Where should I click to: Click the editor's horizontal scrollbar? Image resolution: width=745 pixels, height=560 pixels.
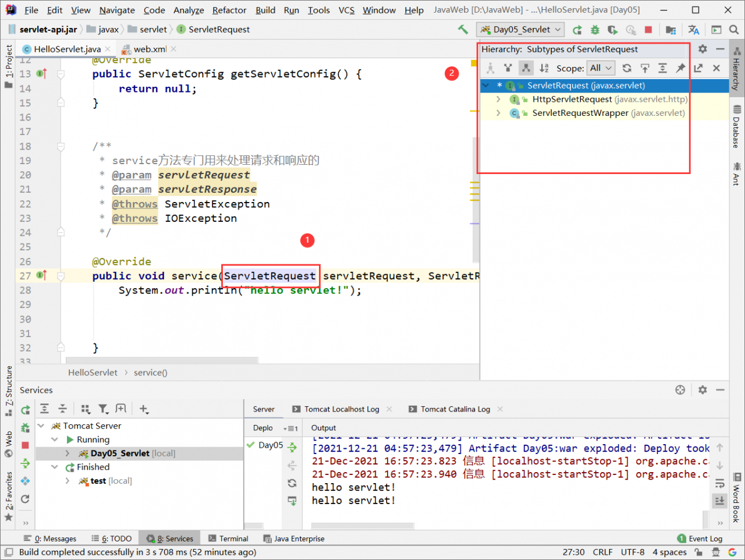click(x=161, y=360)
